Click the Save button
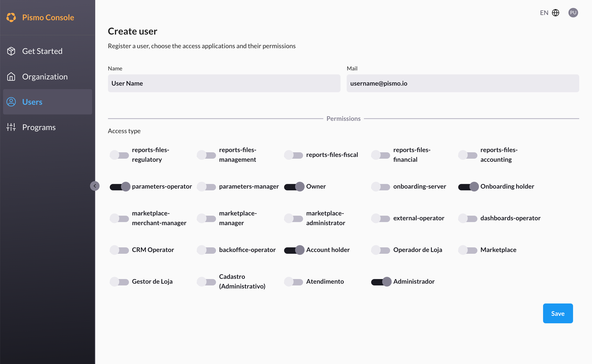The height and width of the screenshot is (364, 592). [558, 313]
